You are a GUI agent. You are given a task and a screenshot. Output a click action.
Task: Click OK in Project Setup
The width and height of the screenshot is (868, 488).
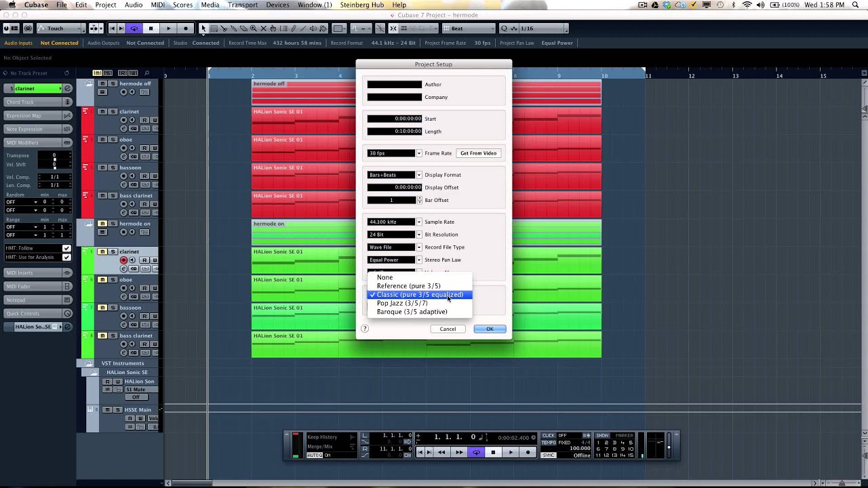click(x=490, y=329)
